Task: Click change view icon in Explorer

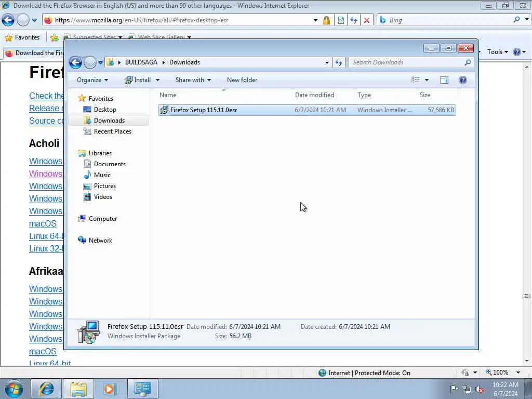Action: [415, 80]
